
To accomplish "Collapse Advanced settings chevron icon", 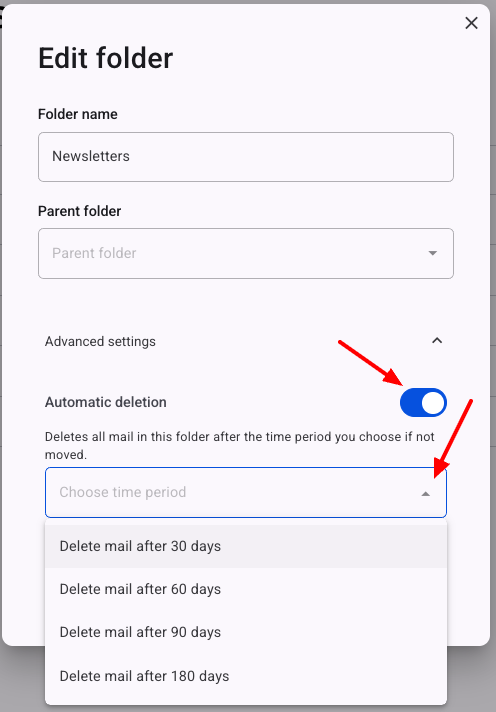I will pos(437,341).
